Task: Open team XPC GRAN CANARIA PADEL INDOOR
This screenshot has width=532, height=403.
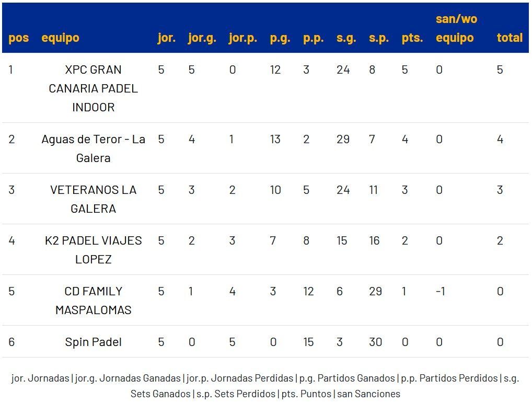Action: (93, 88)
